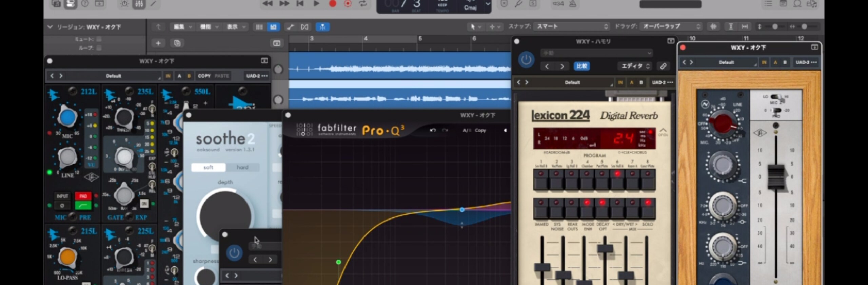Image resolution: width=868 pixels, height=285 pixels.
Task: Duplicate the selected track
Action: pyautogui.click(x=177, y=43)
